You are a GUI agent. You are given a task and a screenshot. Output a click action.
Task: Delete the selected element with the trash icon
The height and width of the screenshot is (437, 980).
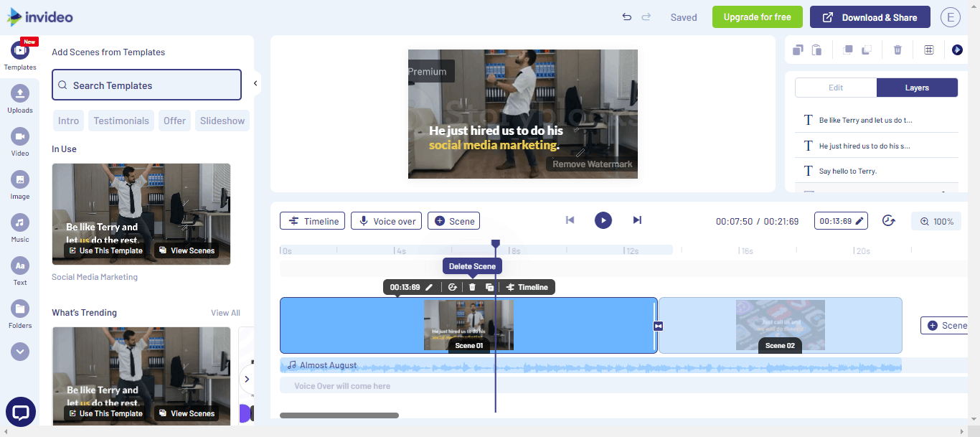click(897, 50)
